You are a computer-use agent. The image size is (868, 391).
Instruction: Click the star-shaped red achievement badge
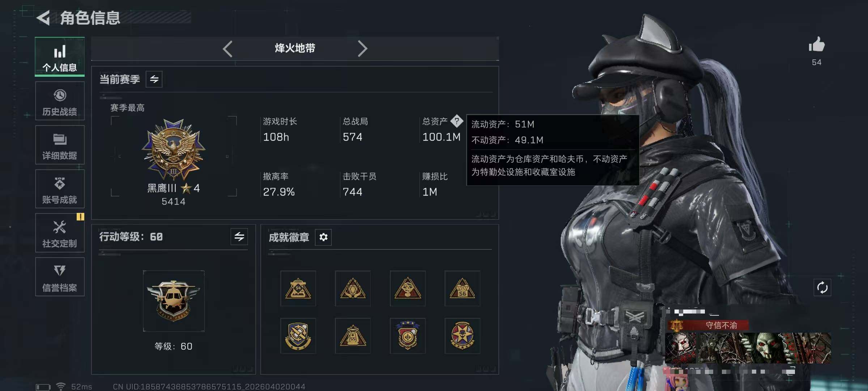coord(462,336)
